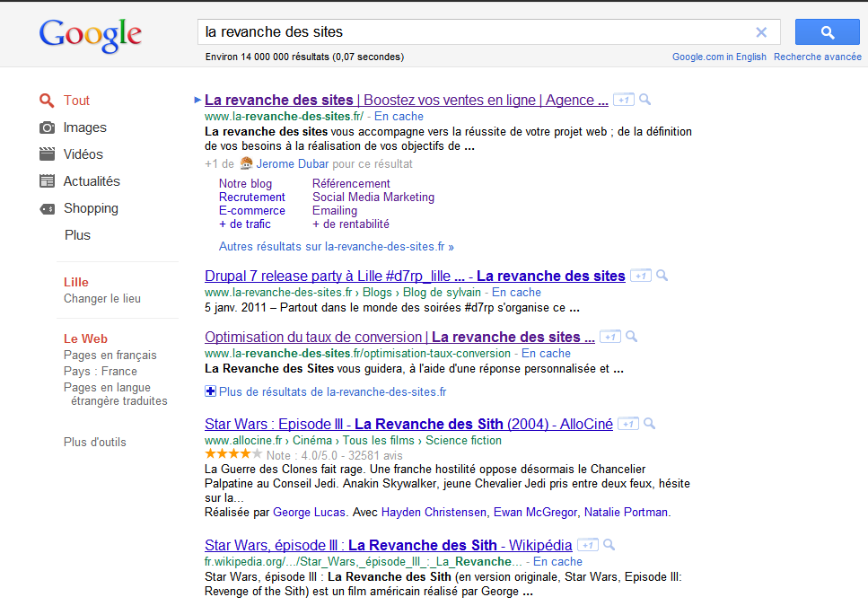Click Changer le lieu under Lille
Image resolution: width=868 pixels, height=606 pixels.
[101, 299]
